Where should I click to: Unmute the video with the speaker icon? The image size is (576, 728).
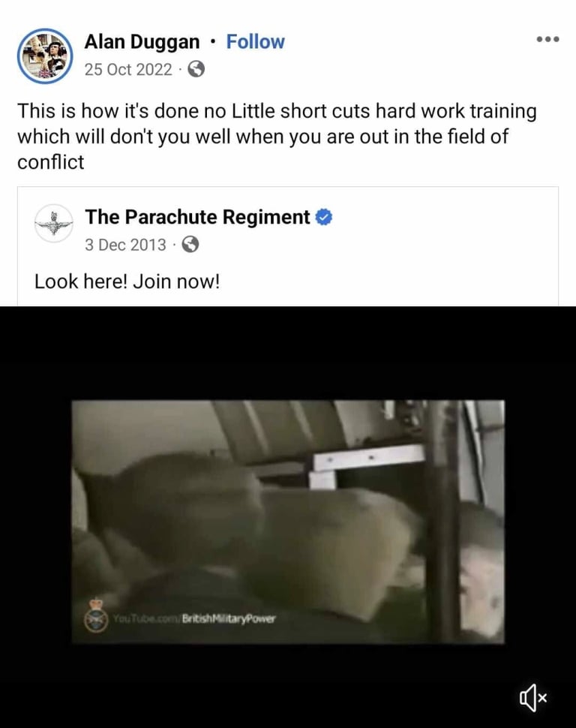click(x=532, y=697)
